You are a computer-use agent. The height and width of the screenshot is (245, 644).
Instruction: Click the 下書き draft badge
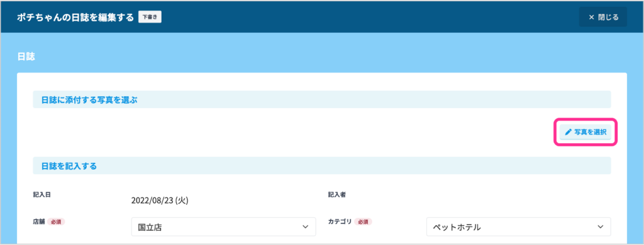150,17
